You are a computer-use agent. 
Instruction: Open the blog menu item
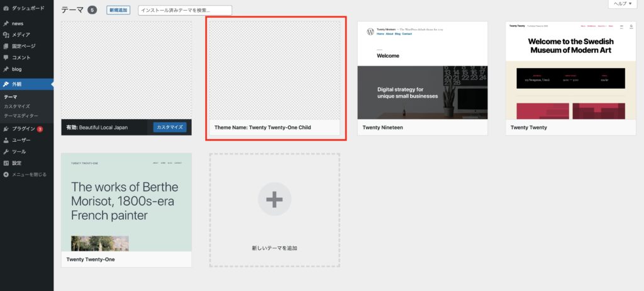26,69
